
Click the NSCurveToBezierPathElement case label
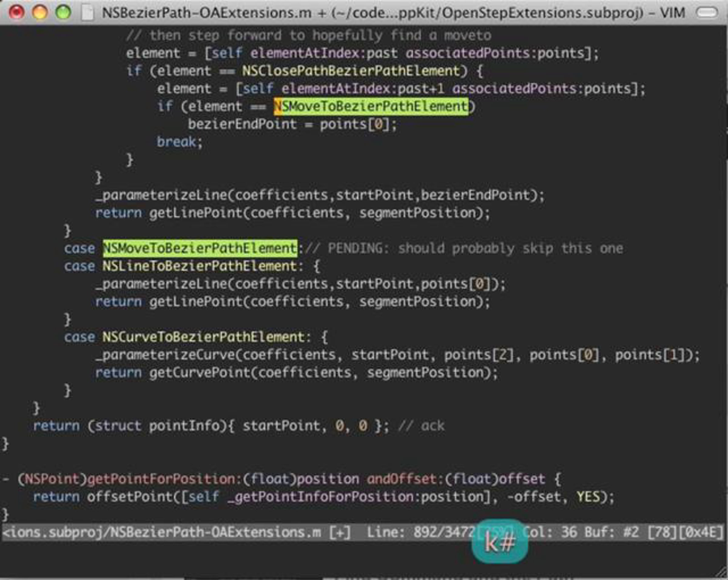click(x=204, y=337)
